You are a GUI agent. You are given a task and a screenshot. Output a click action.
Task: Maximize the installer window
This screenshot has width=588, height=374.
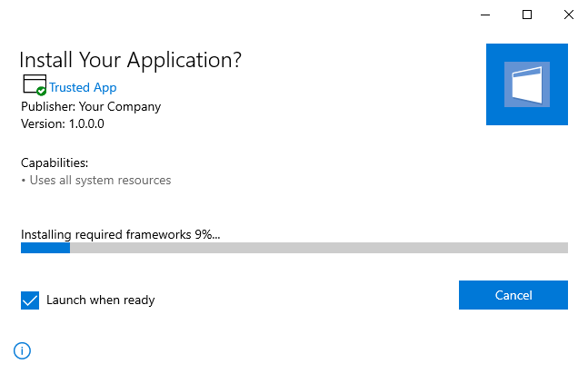527,15
